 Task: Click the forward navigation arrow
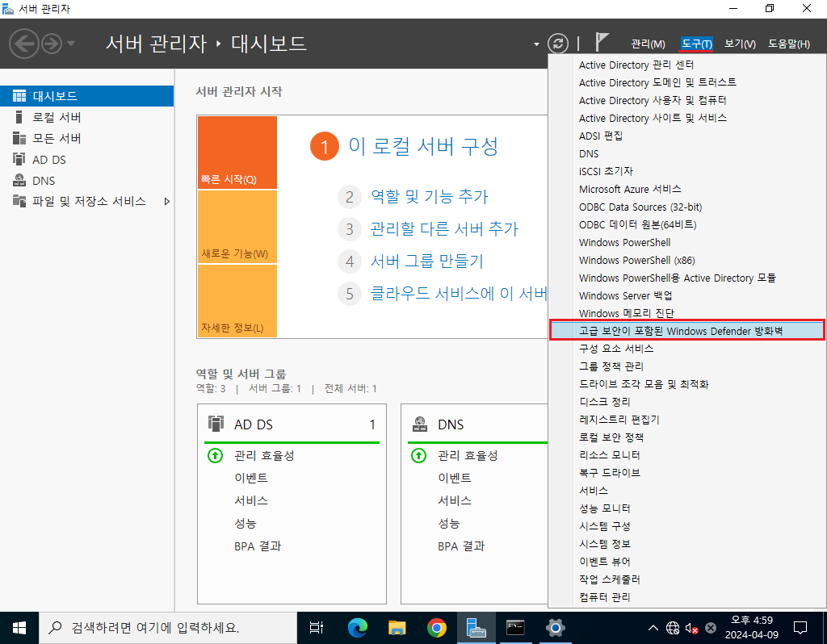pos(52,44)
